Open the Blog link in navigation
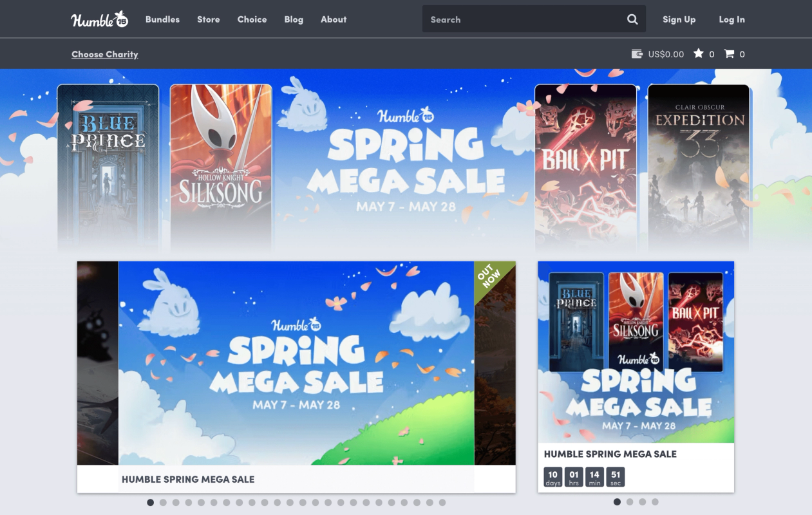Image resolution: width=812 pixels, height=515 pixels. tap(294, 19)
